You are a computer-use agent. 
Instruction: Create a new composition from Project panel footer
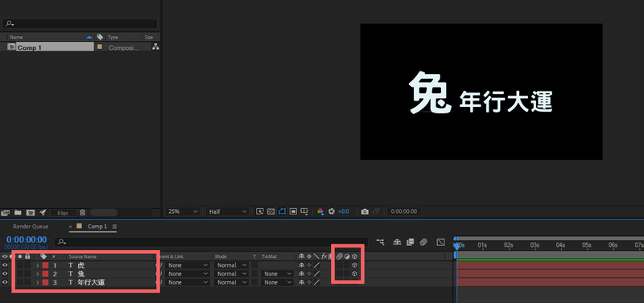tap(31, 212)
